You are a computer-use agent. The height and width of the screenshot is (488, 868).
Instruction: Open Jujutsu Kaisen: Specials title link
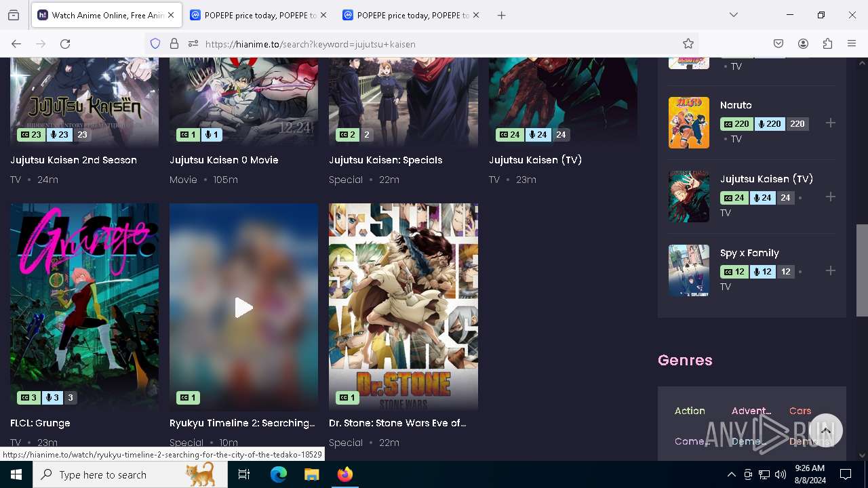385,160
